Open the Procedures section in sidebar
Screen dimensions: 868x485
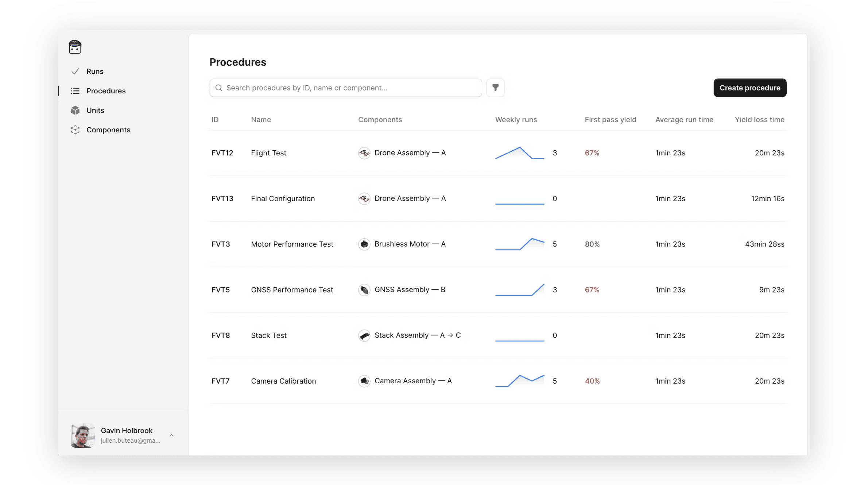[106, 91]
